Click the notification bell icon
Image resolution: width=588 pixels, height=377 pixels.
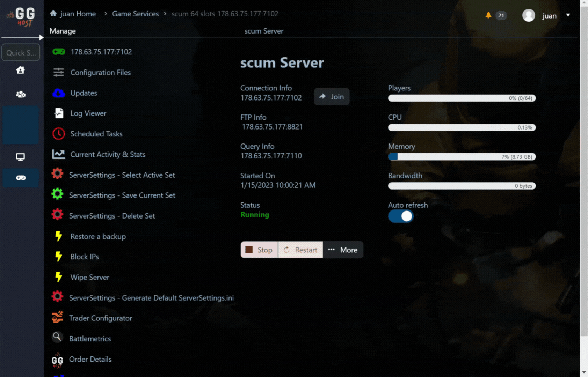(488, 15)
